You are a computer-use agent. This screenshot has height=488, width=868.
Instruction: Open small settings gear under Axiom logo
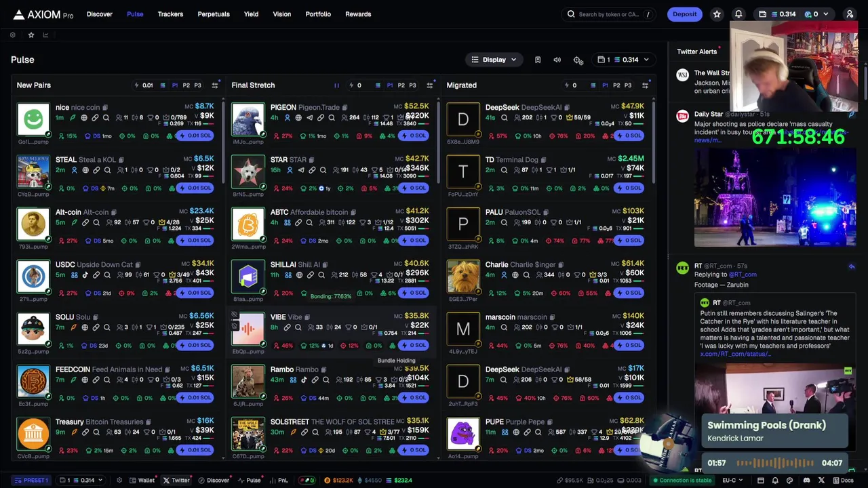(12, 35)
